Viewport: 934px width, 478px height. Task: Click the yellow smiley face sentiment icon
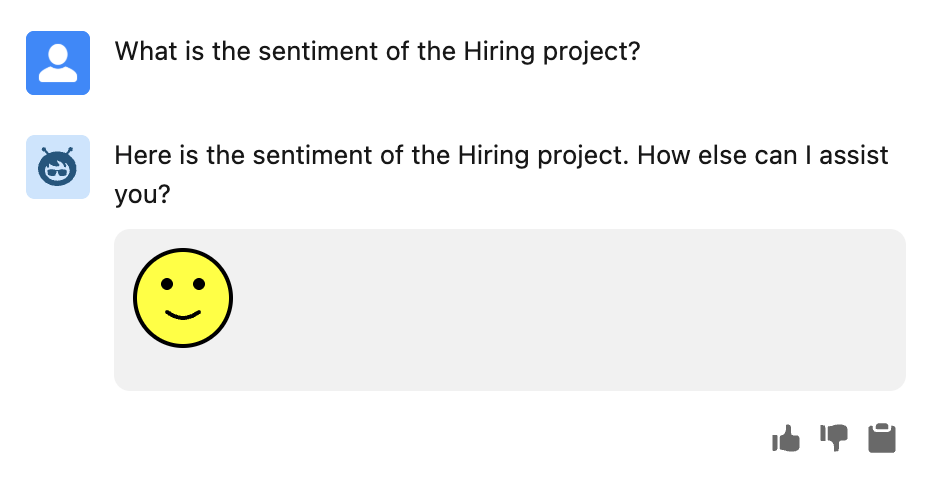[x=183, y=298]
